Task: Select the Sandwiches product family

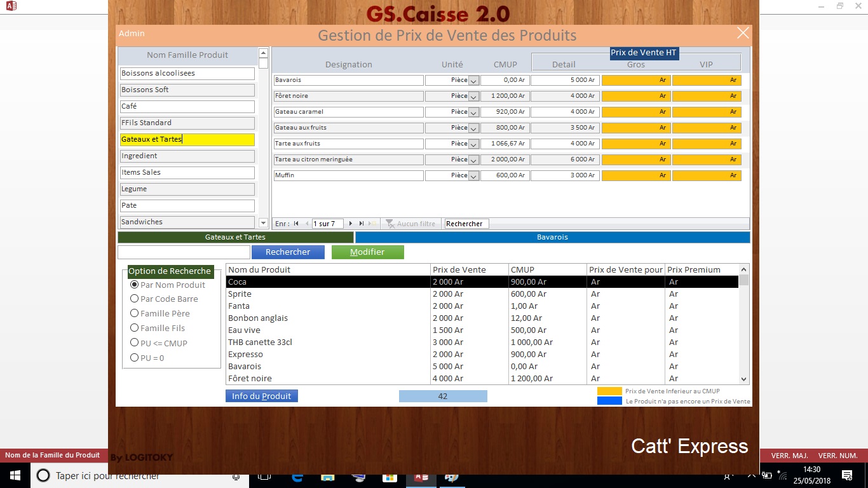Action: (187, 222)
